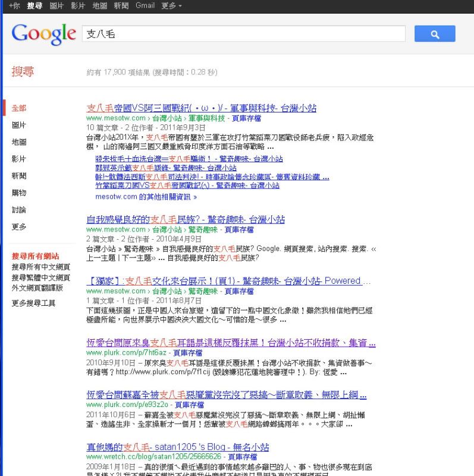Image resolution: width=474 pixels, height=476 pixels.
Task: Open 頁庫存檔 for plurk.com/p/7ht6az
Action: [x=187, y=353]
